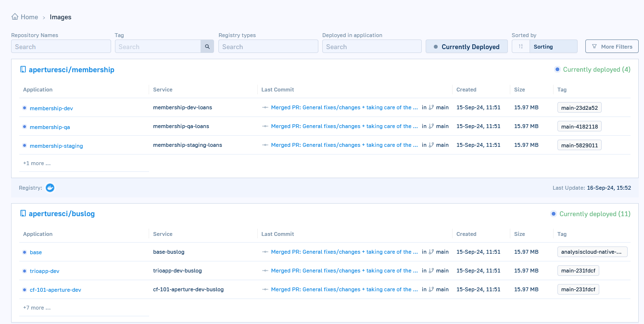Click the branch icon in membership-qa row

point(431,127)
